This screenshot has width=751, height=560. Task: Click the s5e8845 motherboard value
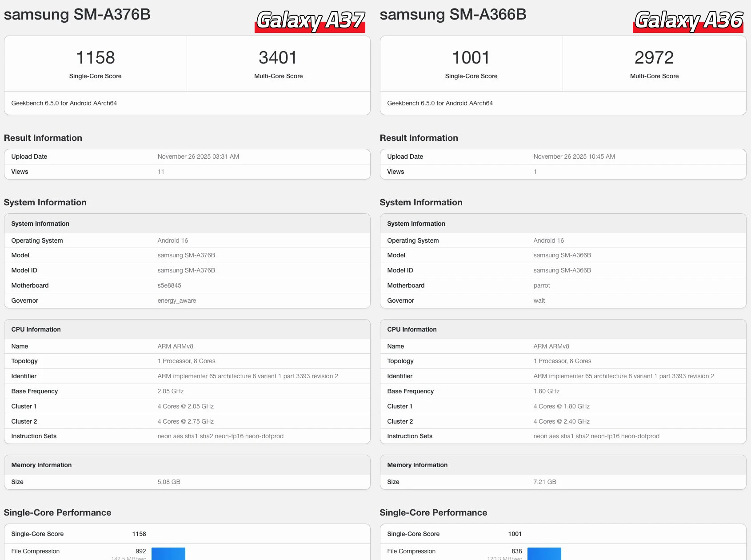pos(169,285)
